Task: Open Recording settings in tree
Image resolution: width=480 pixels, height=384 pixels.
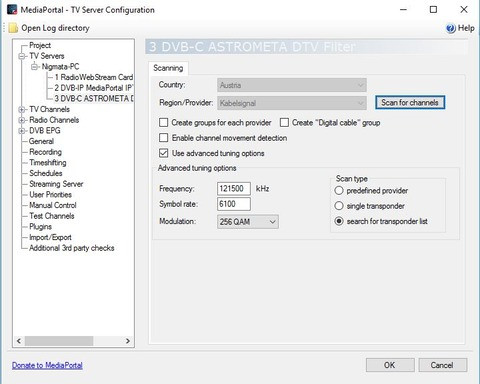Action: click(45, 152)
